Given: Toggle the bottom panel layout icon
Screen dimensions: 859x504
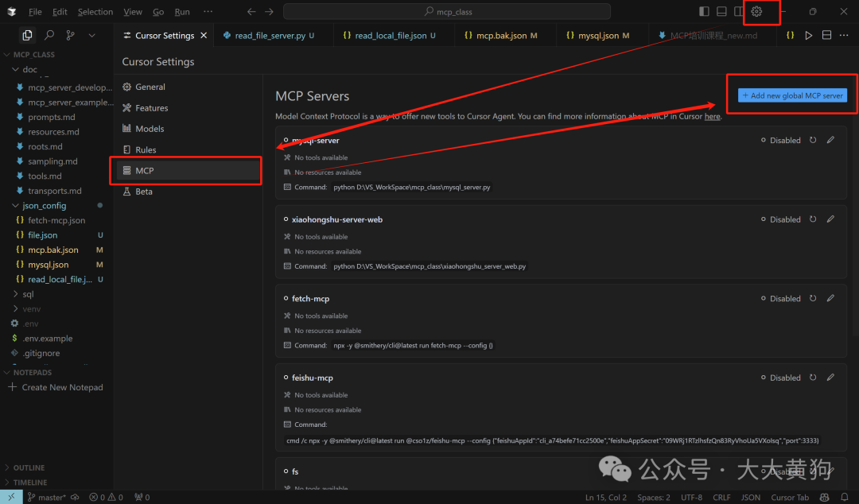Looking at the screenshot, I should [722, 11].
